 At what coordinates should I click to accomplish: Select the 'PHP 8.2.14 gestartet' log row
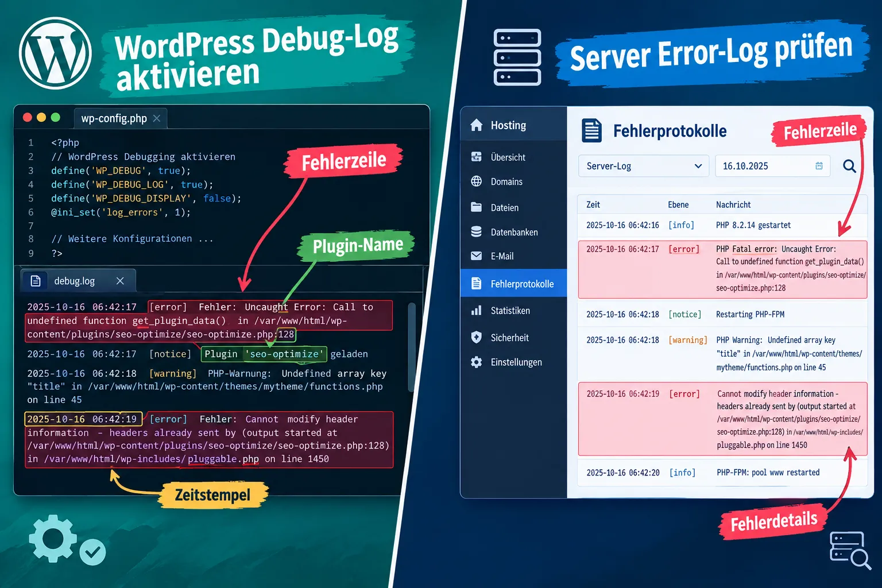[722, 225]
